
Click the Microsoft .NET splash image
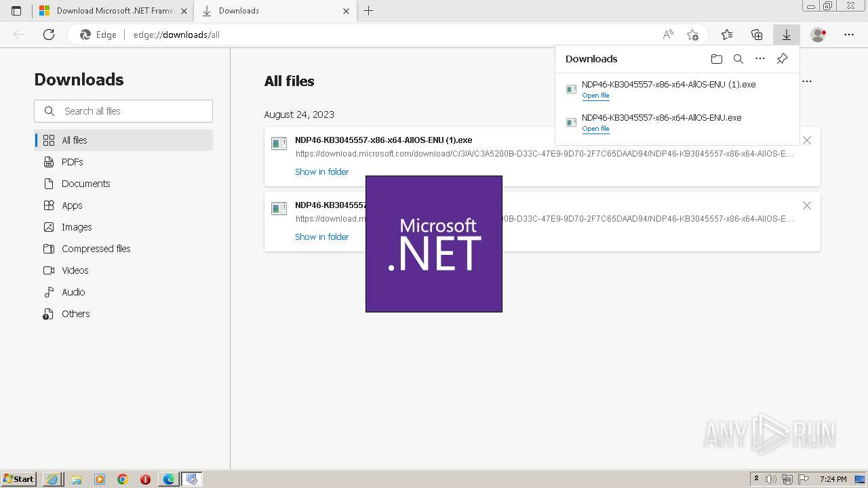pos(434,244)
